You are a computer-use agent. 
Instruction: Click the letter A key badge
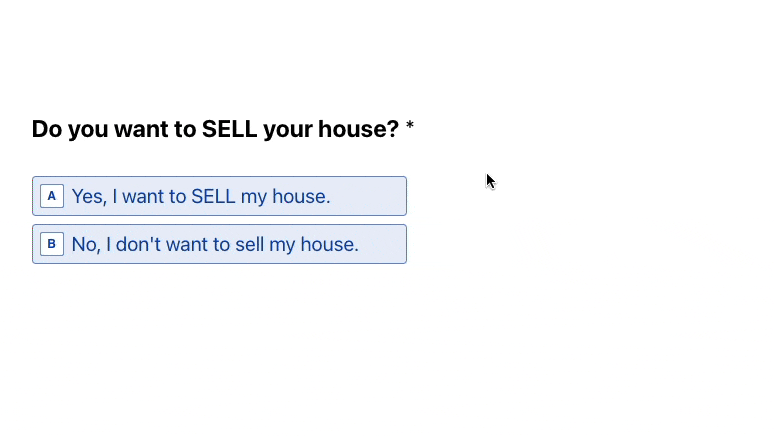click(x=52, y=196)
